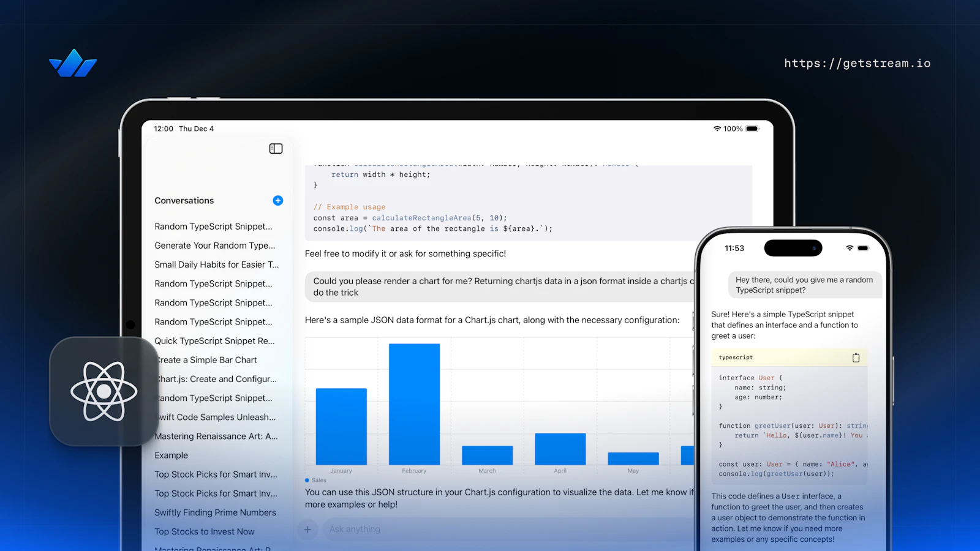
Task: Visit the getstream.io link
Action: tap(858, 63)
